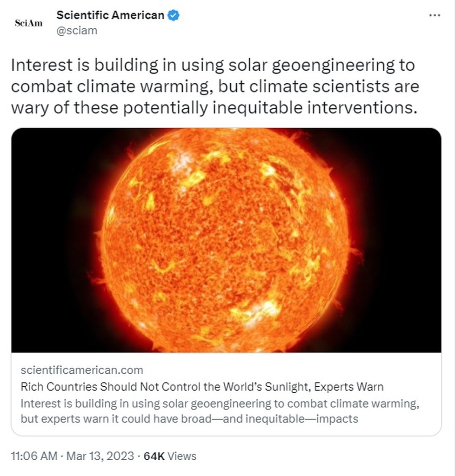
Task: Click the card description starting 'Interest is building'
Action: (x=220, y=404)
